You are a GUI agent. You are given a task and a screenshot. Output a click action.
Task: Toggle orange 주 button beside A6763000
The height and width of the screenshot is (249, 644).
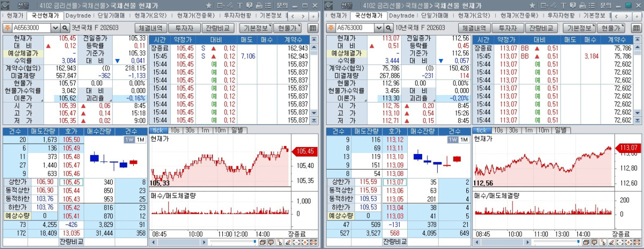coord(331,28)
